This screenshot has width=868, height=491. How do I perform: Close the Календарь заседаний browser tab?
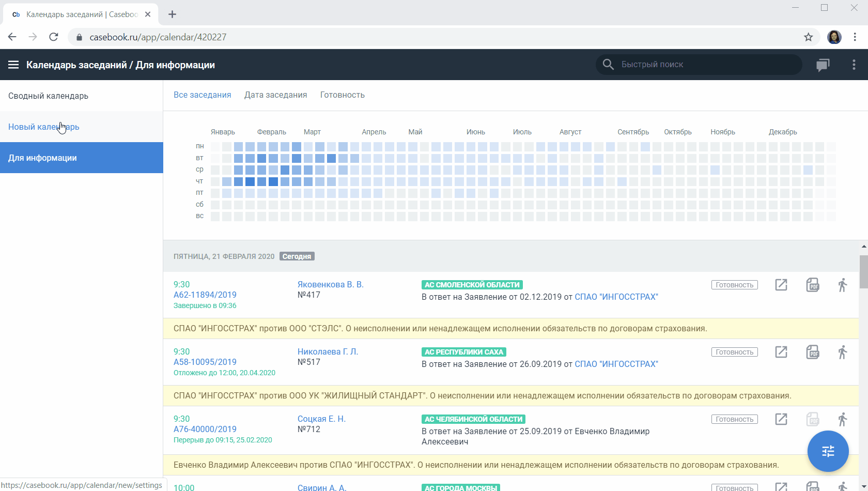[148, 14]
